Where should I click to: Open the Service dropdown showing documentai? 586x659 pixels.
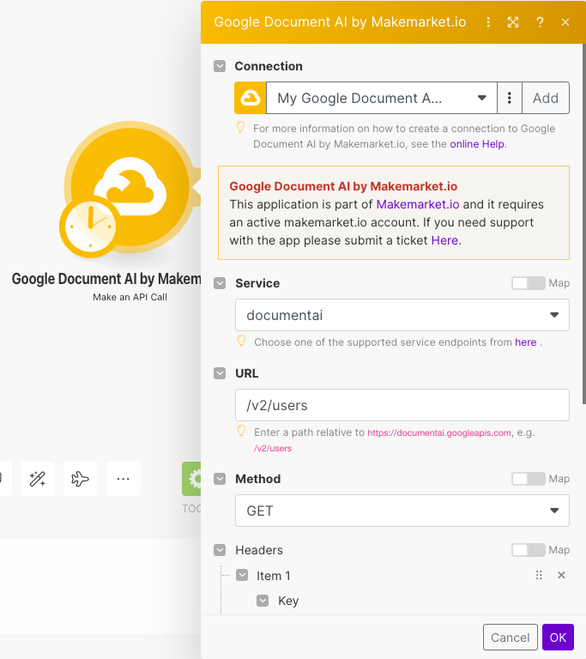click(402, 315)
